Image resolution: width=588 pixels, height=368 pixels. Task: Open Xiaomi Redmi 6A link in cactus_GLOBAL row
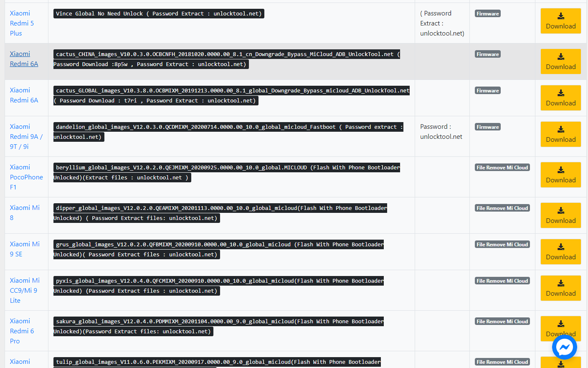[x=24, y=95]
